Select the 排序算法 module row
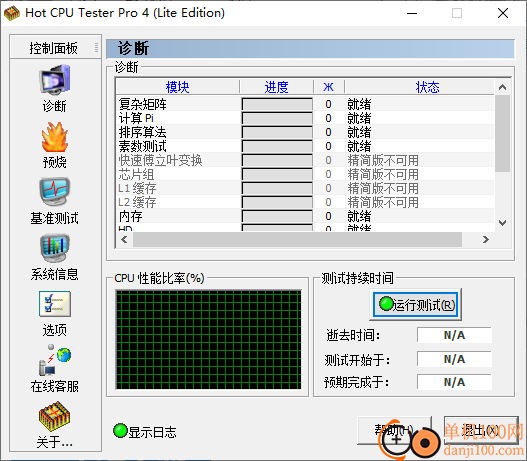This screenshot has width=527, height=461. coord(305,132)
